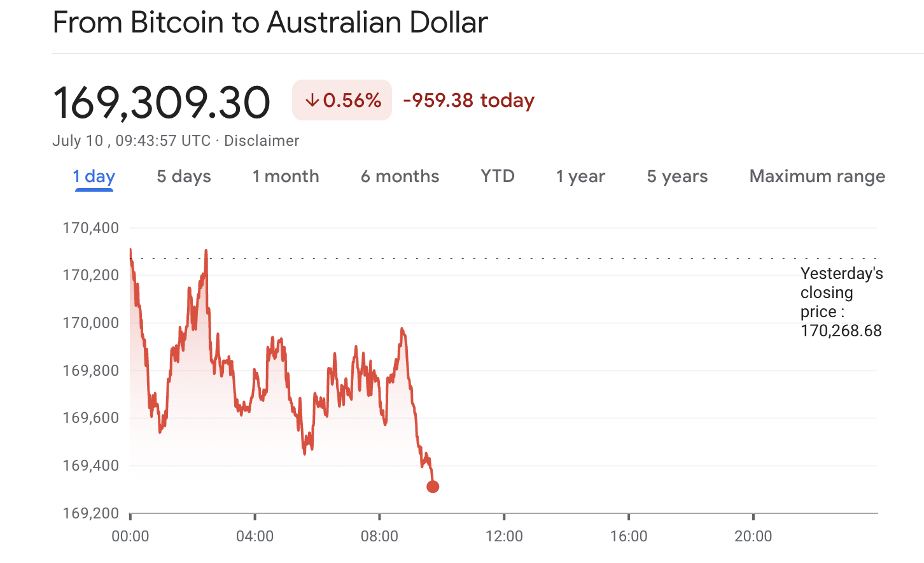Show the 6 months price range
The image size is (924, 563).
point(400,176)
